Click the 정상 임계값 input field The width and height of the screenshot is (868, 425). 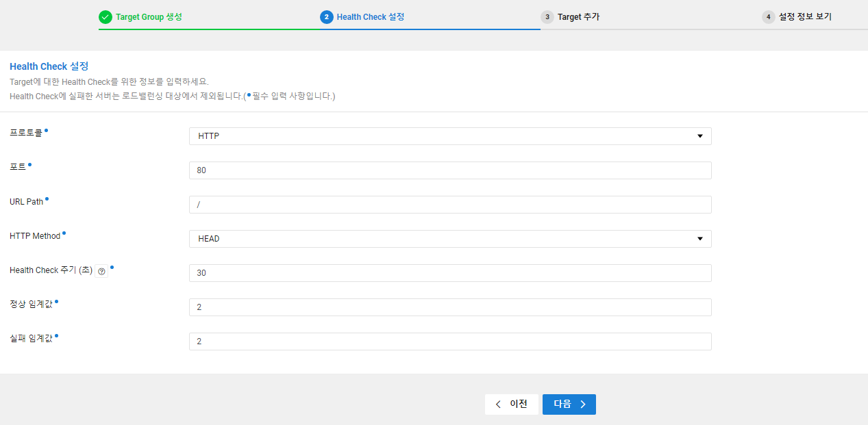coord(450,307)
